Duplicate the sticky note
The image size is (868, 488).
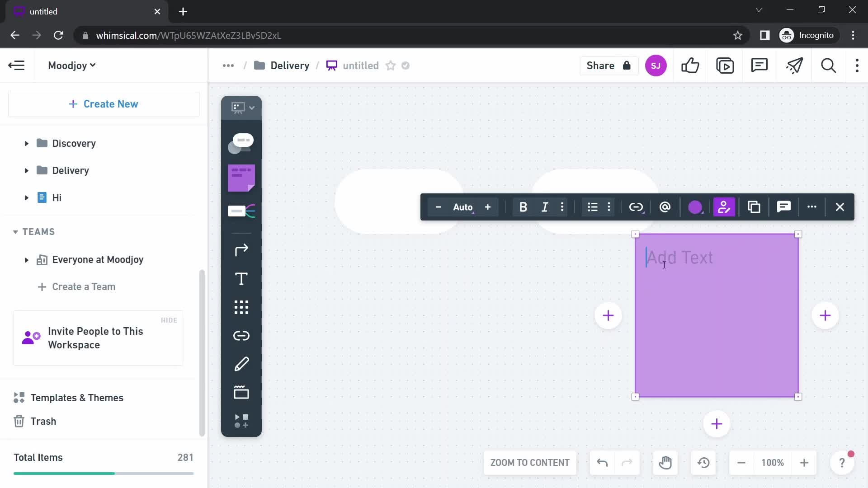tap(754, 207)
